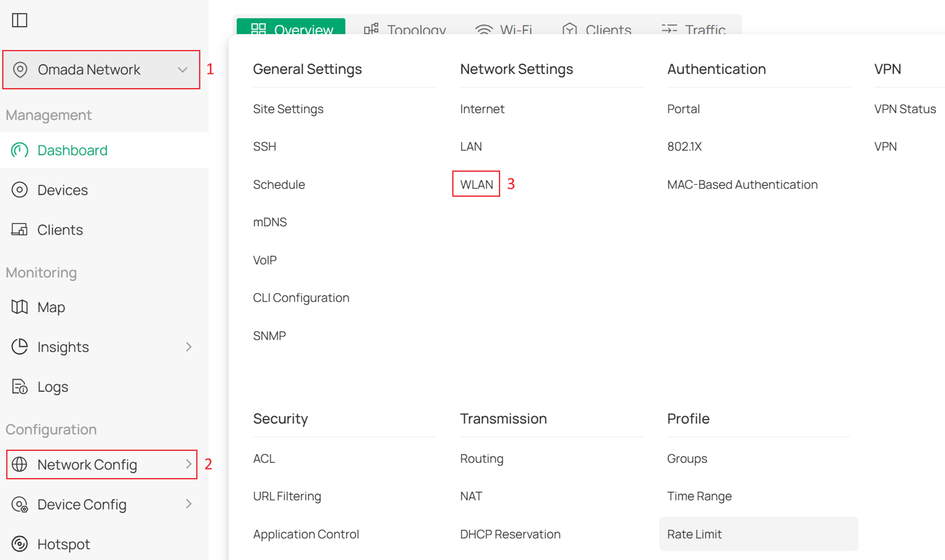Expand Insights submenu arrow
945x560 pixels.
[189, 347]
